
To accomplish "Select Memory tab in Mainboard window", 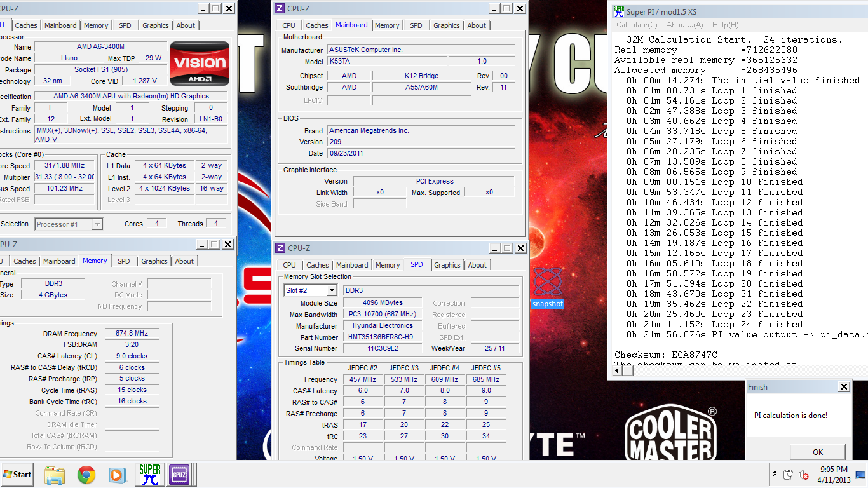I will tap(387, 25).
